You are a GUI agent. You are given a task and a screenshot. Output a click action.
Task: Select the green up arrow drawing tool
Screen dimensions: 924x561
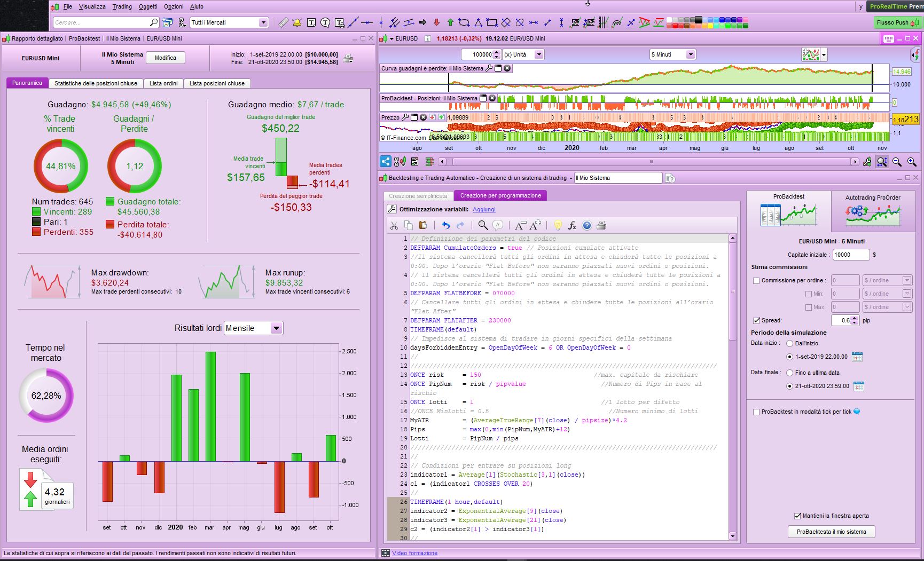(x=450, y=22)
